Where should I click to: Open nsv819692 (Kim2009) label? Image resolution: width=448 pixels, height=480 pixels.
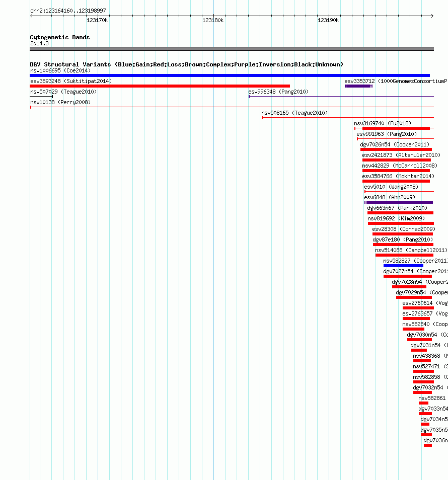click(396, 218)
